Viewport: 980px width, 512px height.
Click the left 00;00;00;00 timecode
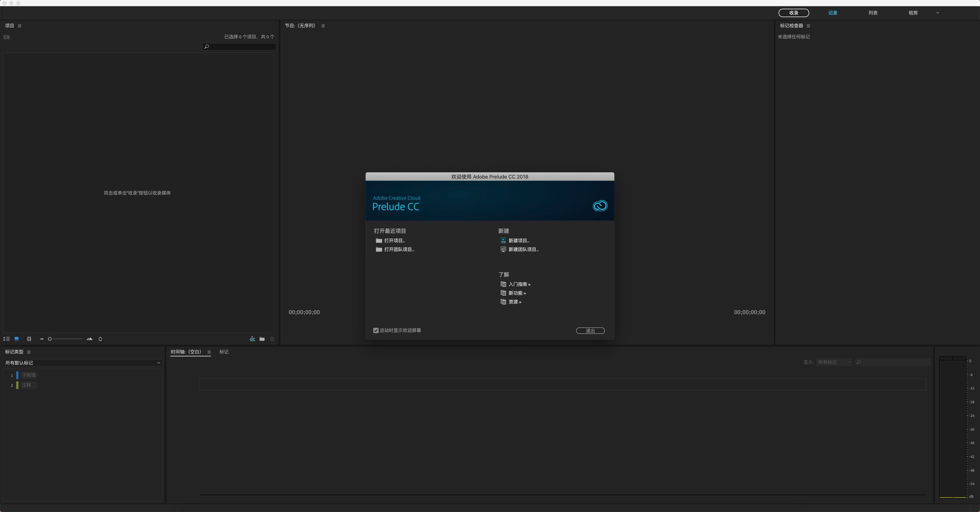click(x=304, y=312)
